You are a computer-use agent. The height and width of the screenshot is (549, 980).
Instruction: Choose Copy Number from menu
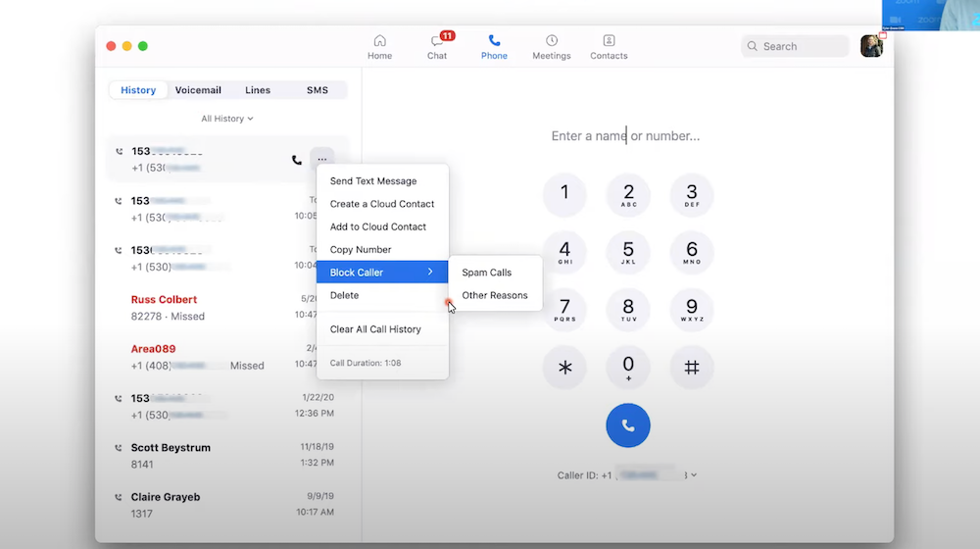point(382,249)
